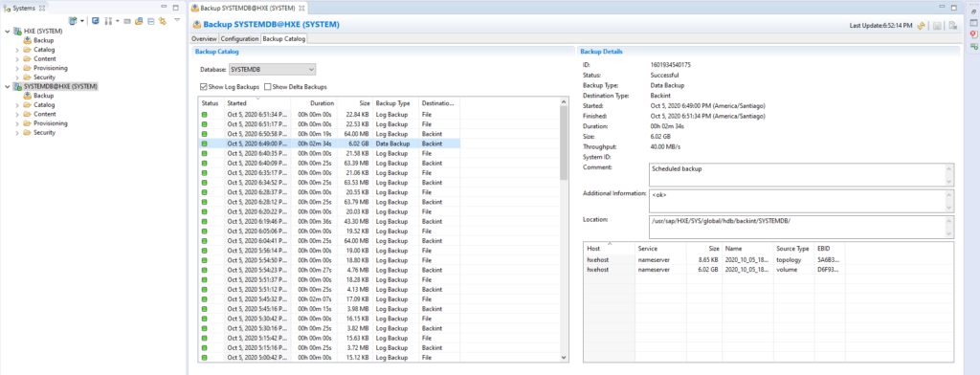Click the Restore icon in right sidebar
The image size is (980, 375).
(x=973, y=11)
